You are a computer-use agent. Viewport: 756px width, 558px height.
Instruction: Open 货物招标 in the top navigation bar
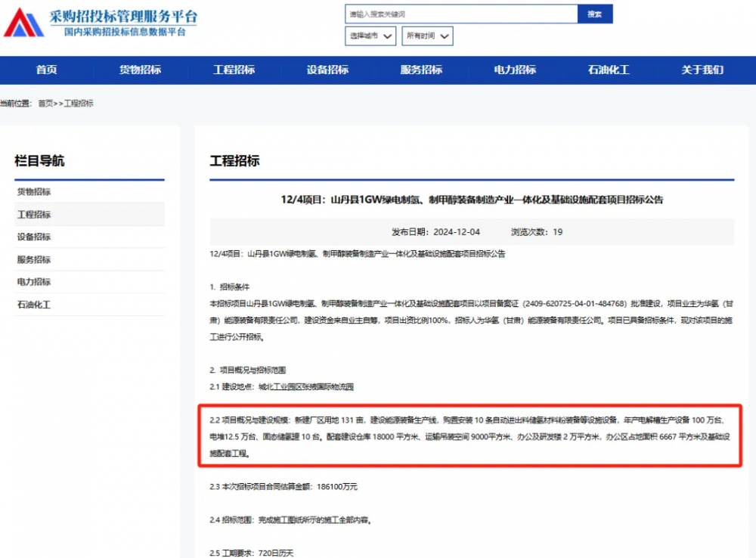tap(140, 70)
